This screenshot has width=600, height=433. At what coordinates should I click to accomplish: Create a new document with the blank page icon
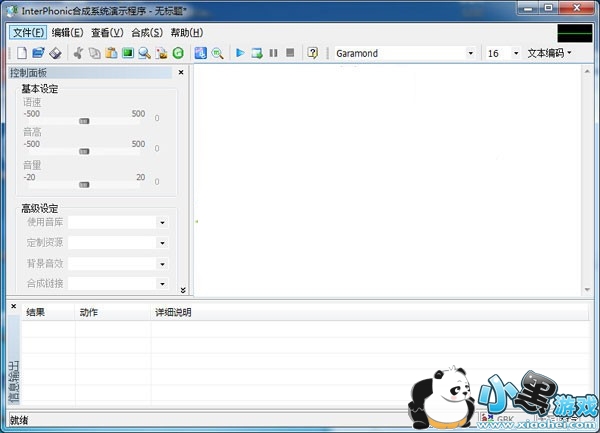[22, 53]
